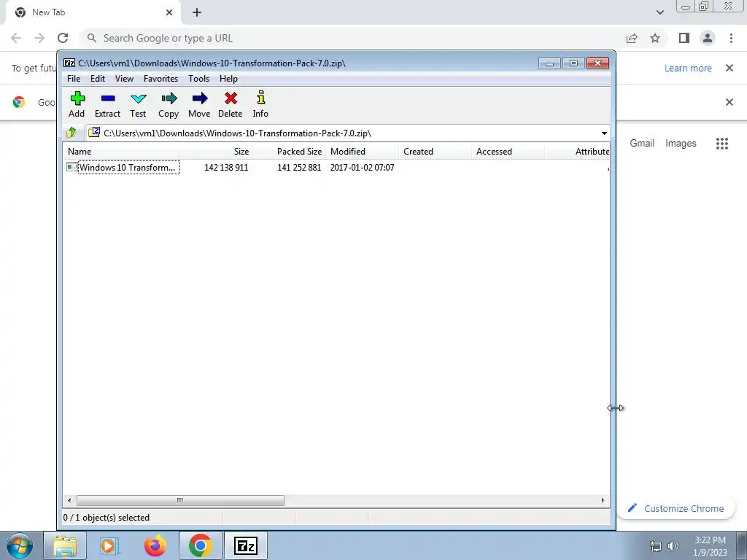The image size is (747, 560).
Task: Click the red Delete toolbar icon
Action: [x=231, y=104]
